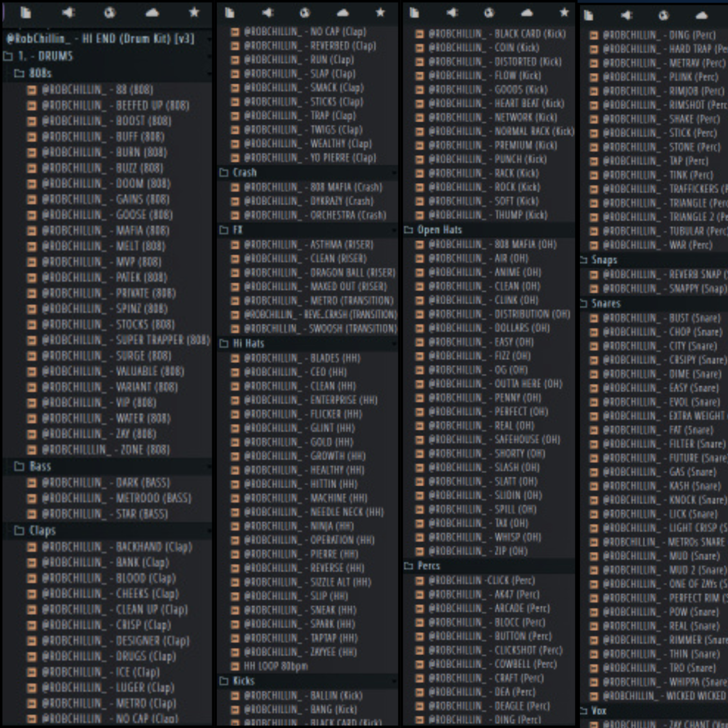Click the sample icon beside HEART BEAT (Kick)
This screenshot has width=728, height=728.
point(419,104)
